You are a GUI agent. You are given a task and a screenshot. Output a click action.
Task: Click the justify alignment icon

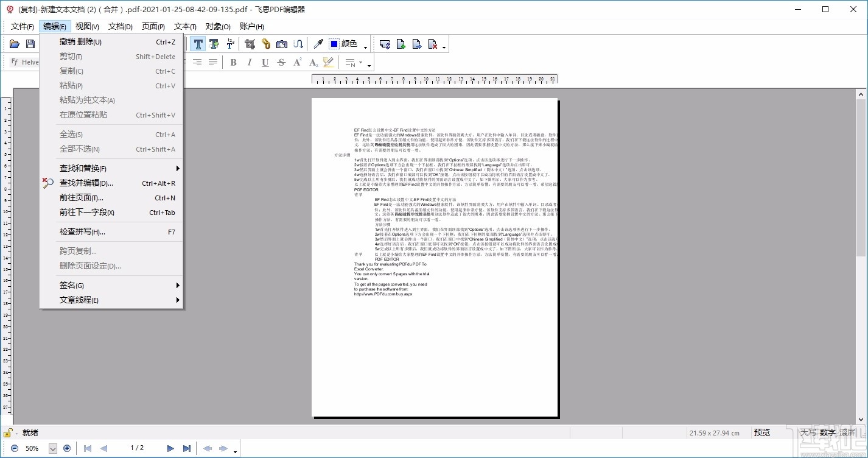[213, 62]
